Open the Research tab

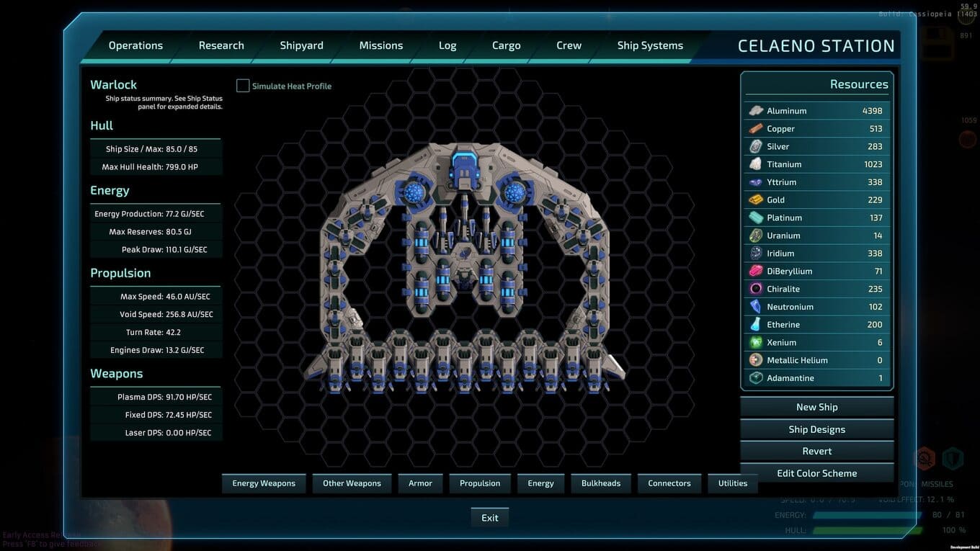coord(221,45)
